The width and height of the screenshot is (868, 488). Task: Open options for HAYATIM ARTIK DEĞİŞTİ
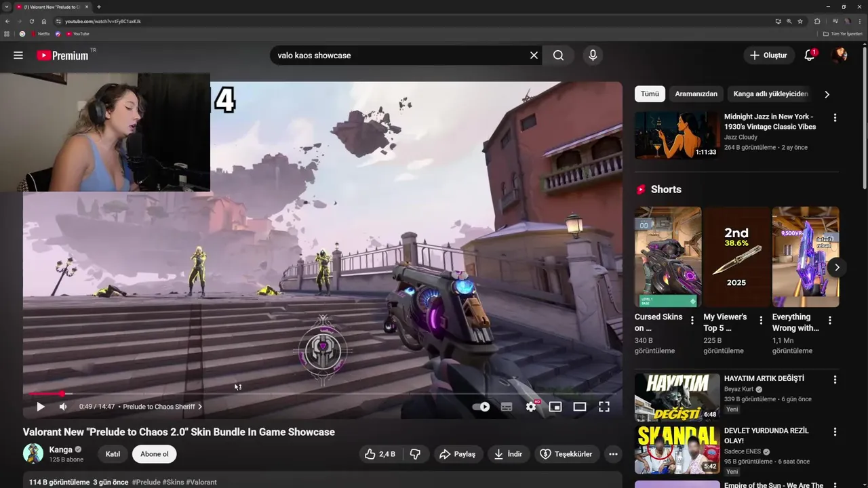coord(835,380)
